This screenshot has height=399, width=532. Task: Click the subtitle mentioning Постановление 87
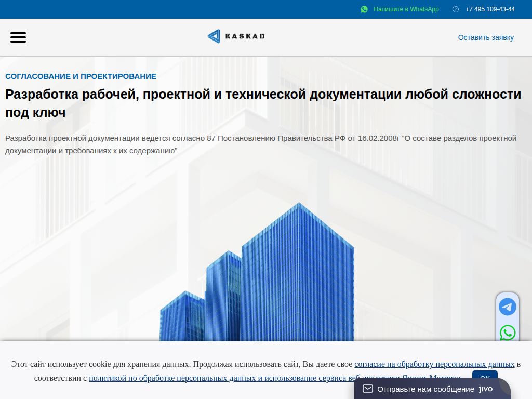(x=260, y=144)
